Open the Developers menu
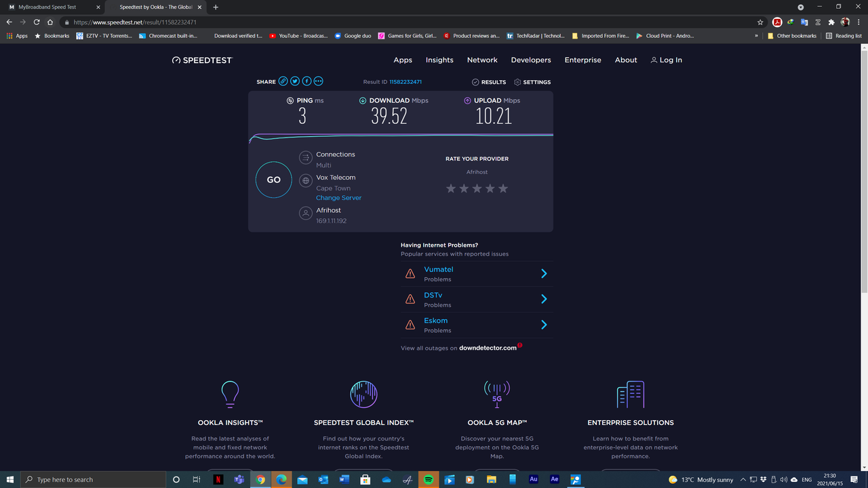 (531, 60)
